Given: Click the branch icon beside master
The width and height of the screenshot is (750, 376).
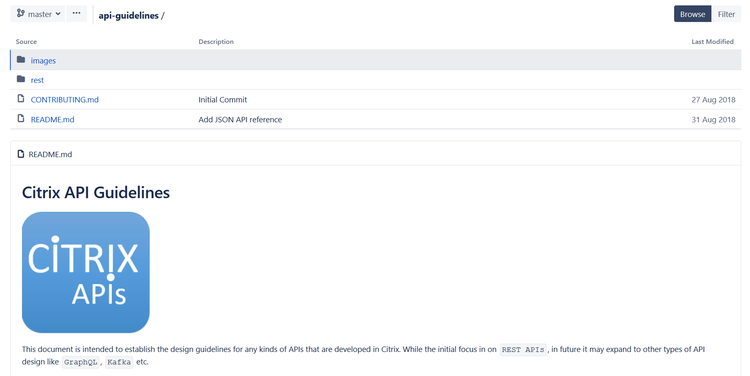Looking at the screenshot, I should pos(21,13).
